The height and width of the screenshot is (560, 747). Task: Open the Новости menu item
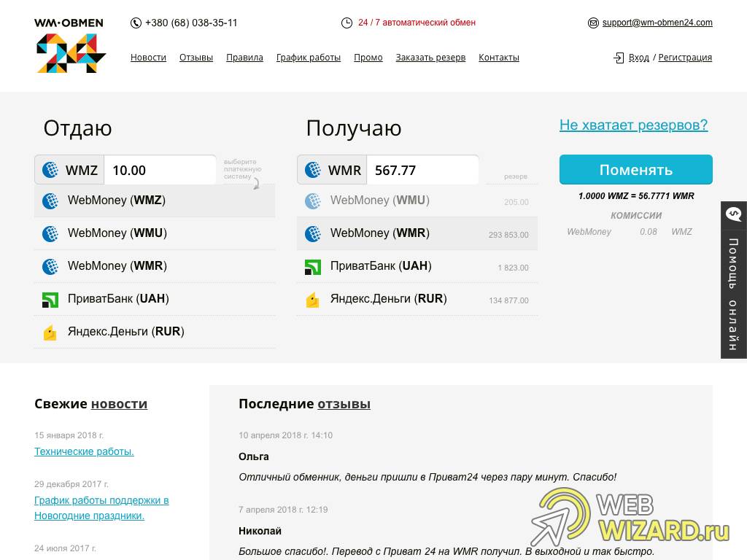[148, 58]
